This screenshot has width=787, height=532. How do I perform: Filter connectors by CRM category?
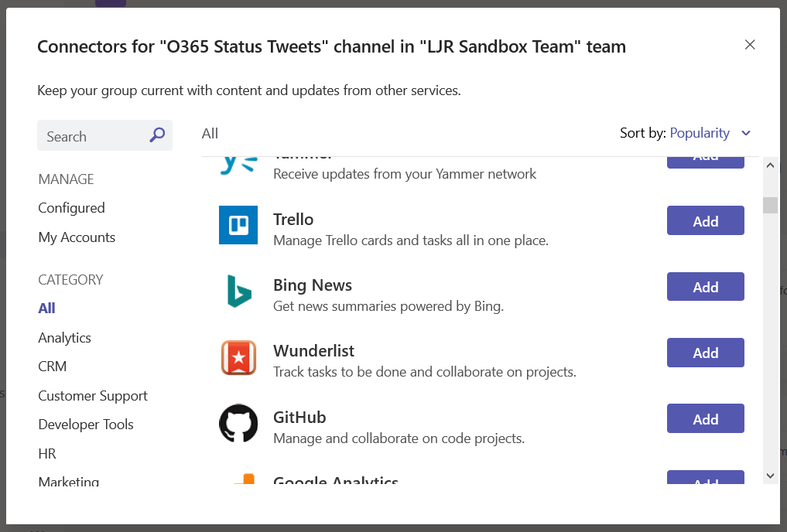[x=52, y=367]
